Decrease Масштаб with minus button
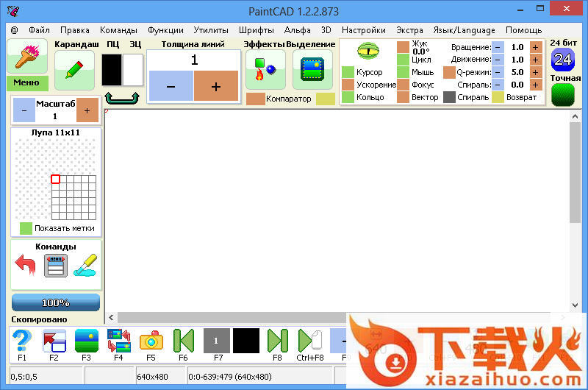Screen dimensions: 588x390 [x=24, y=110]
